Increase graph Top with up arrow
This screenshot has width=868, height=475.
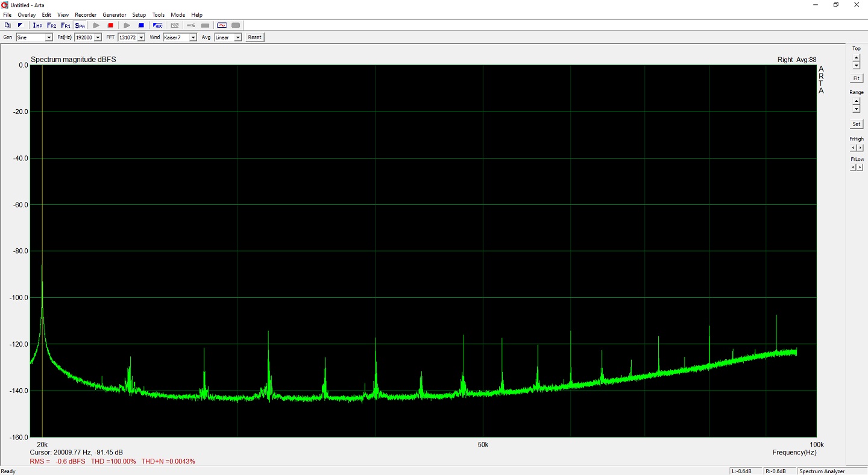[x=857, y=57]
